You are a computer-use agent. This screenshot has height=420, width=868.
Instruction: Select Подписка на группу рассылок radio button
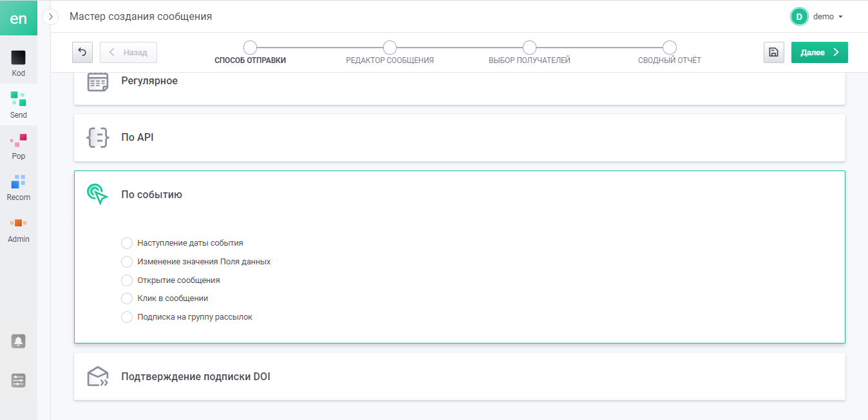tap(127, 317)
